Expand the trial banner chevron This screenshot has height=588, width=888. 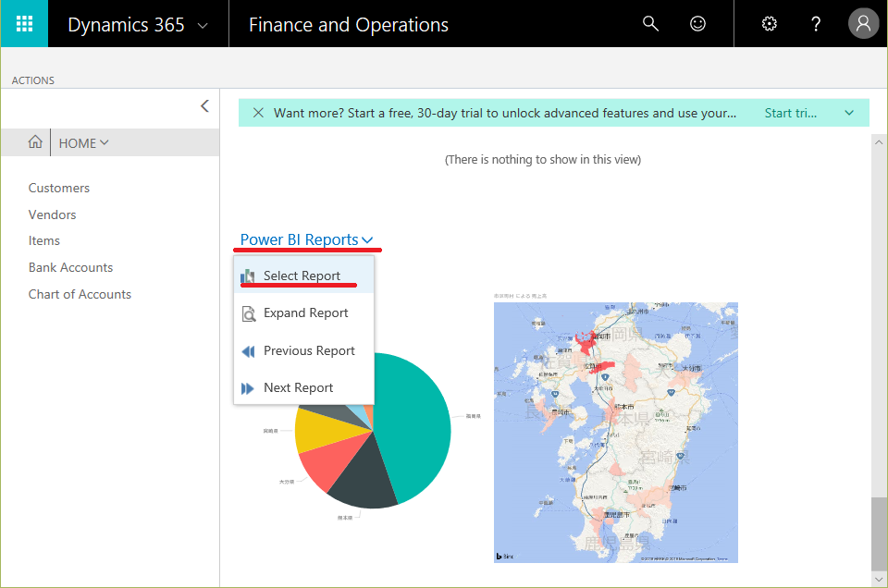[x=849, y=113]
